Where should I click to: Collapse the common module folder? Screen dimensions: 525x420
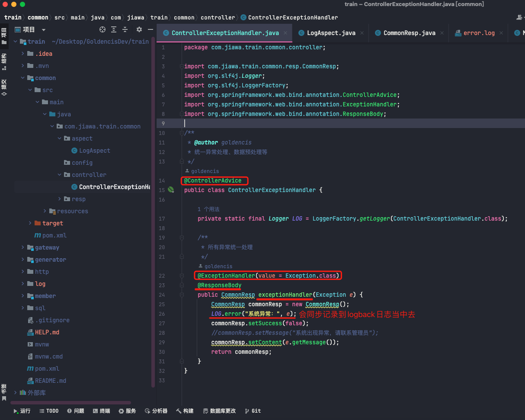coord(23,78)
